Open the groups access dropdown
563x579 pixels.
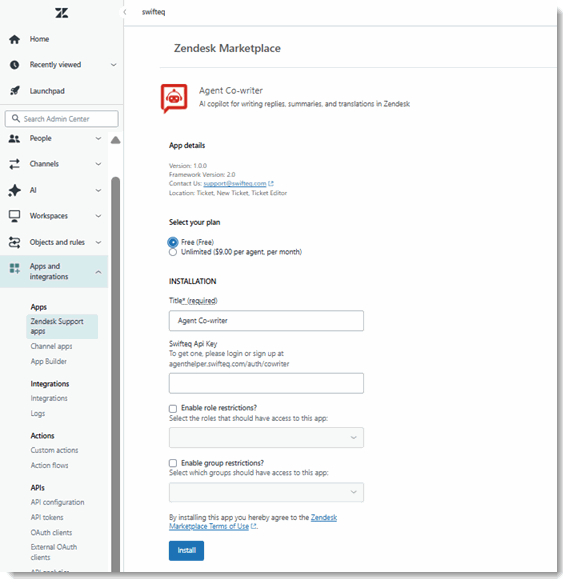pos(266,492)
